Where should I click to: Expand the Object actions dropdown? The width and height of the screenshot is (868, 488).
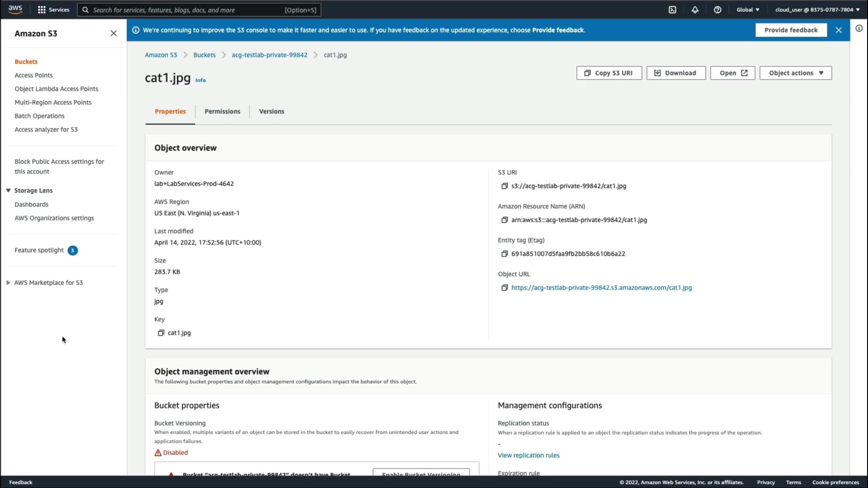796,73
